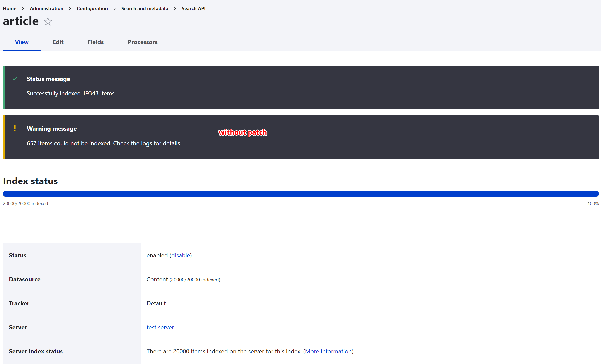Click the 'Server index status' row label
The height and width of the screenshot is (364, 601).
coord(36,351)
